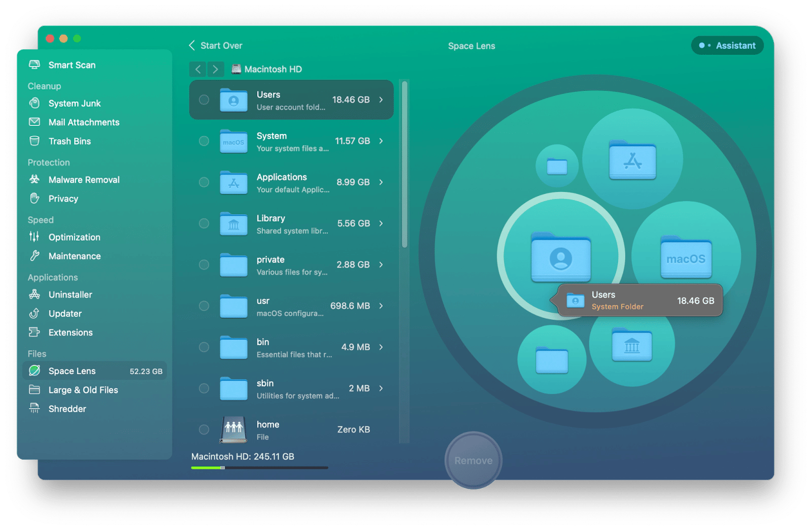Select the private folder checkbox

[x=204, y=264]
